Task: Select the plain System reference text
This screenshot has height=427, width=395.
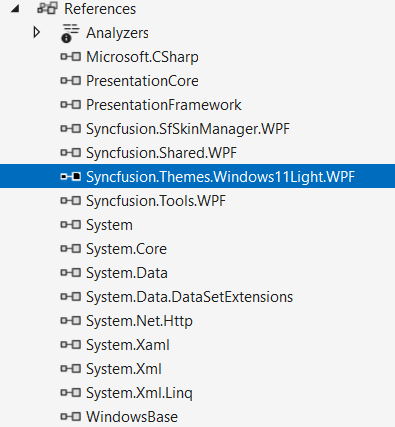Action: pos(109,225)
